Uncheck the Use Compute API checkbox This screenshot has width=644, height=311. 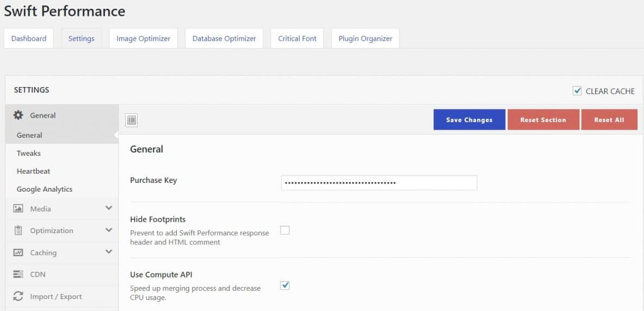click(x=284, y=285)
